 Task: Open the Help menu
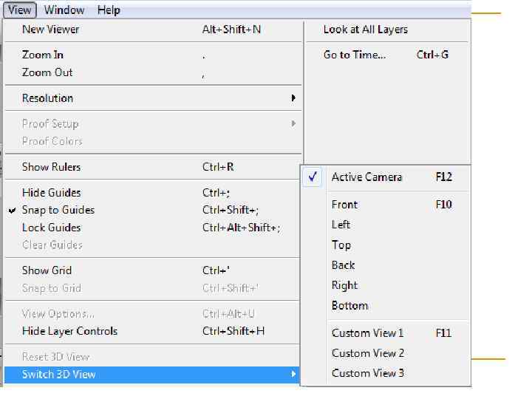pos(109,10)
